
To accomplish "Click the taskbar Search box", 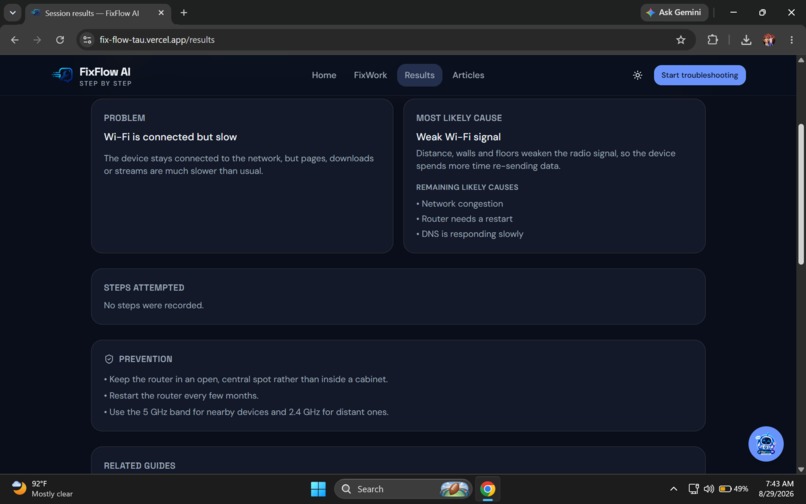I will [x=403, y=489].
